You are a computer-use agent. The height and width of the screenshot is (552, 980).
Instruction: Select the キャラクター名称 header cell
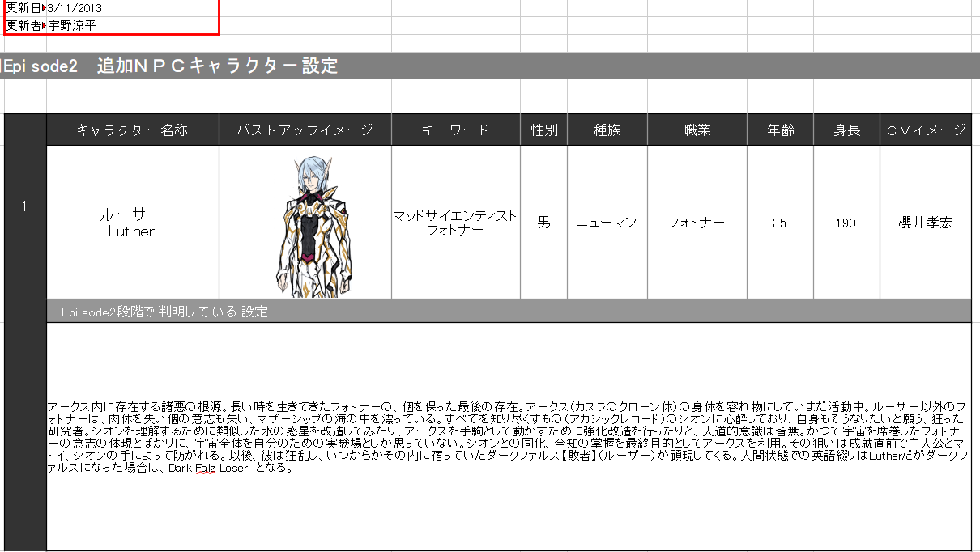click(x=133, y=130)
